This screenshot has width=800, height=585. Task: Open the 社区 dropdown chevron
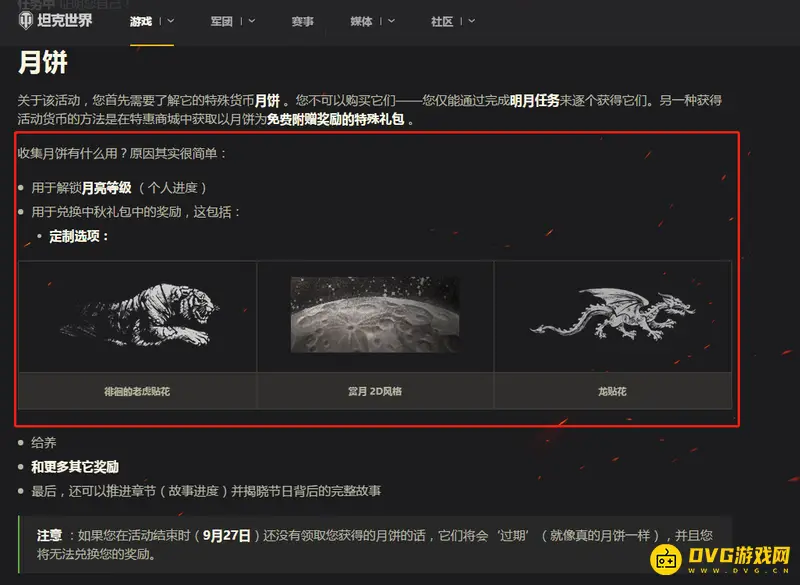click(473, 21)
